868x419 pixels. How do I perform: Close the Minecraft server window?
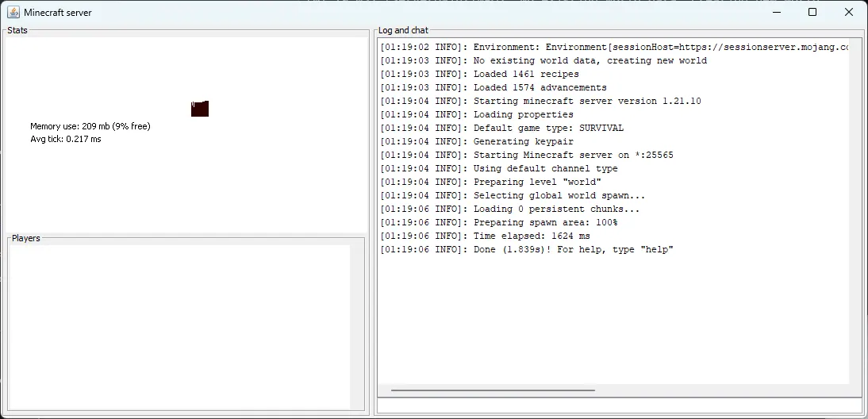tap(849, 12)
